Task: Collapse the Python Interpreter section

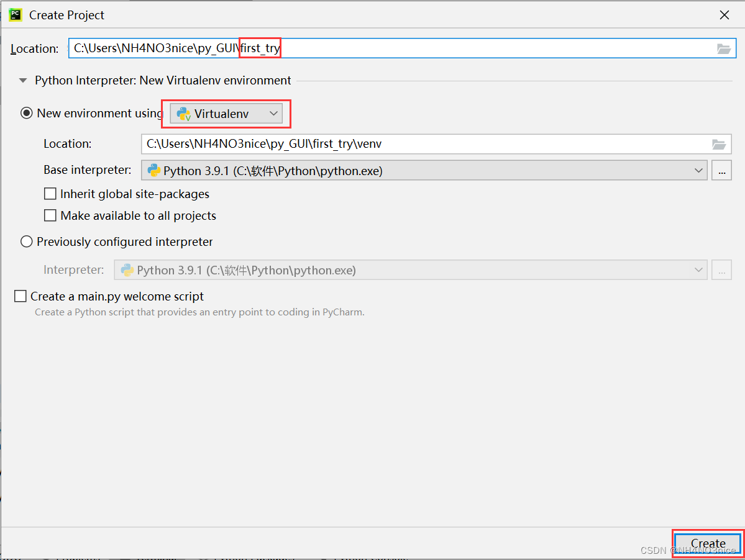Action: [23, 81]
